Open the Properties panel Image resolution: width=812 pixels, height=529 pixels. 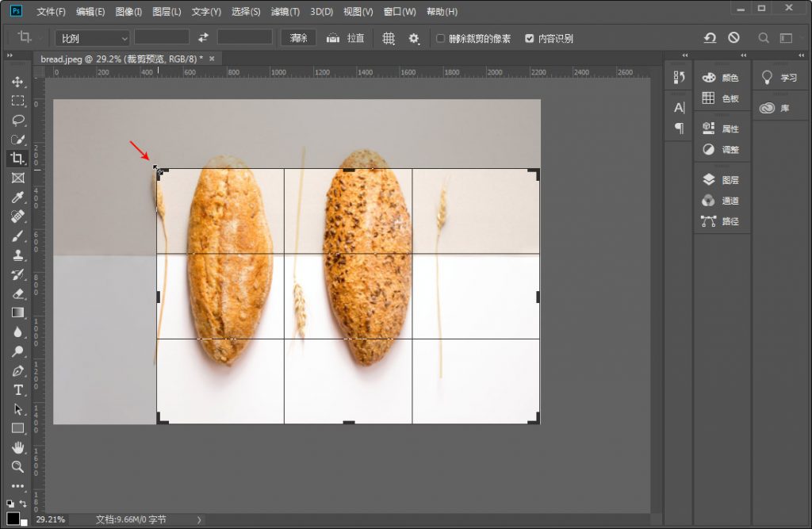[722, 128]
